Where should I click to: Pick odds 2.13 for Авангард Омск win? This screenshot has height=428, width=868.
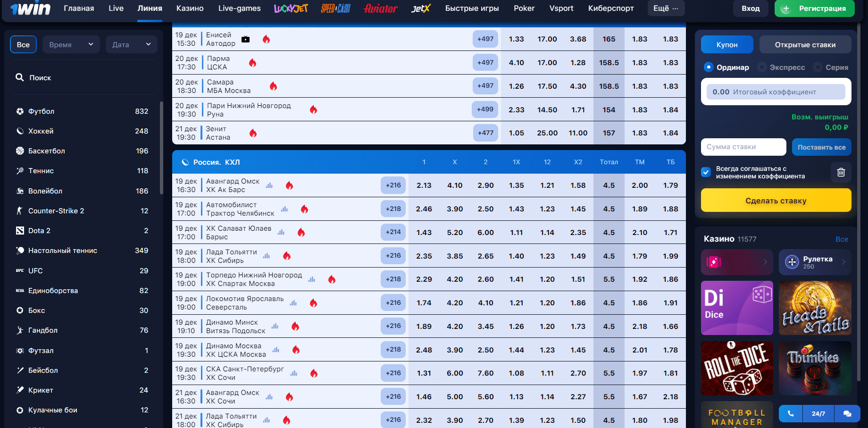424,185
